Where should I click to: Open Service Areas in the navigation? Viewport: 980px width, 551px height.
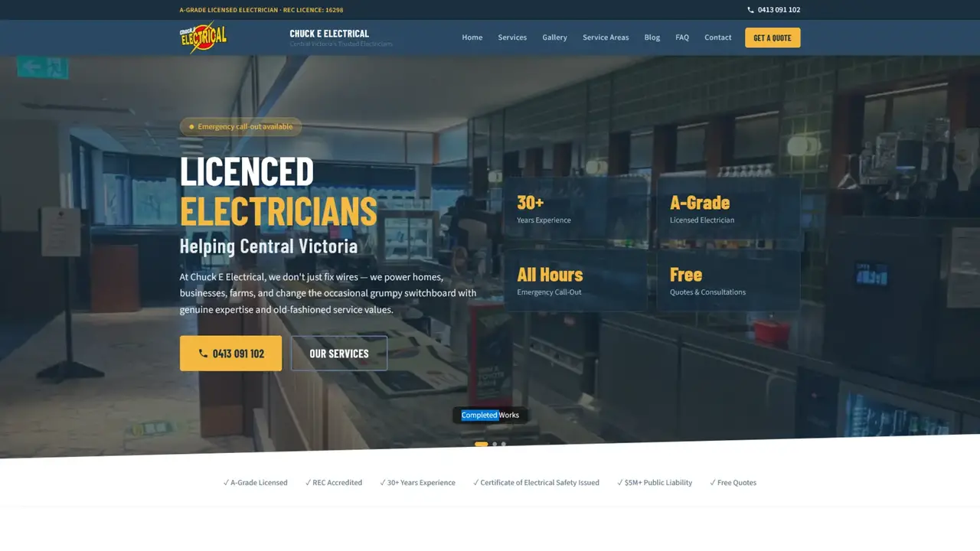606,37
